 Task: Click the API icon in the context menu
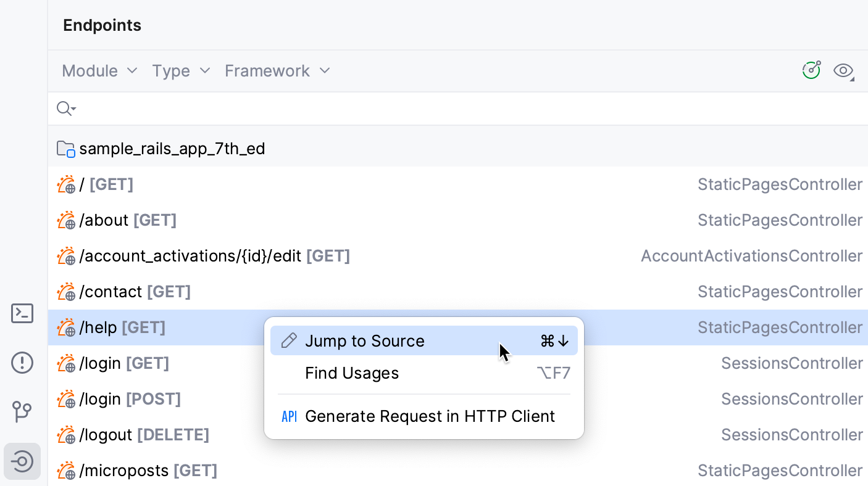[x=289, y=416]
